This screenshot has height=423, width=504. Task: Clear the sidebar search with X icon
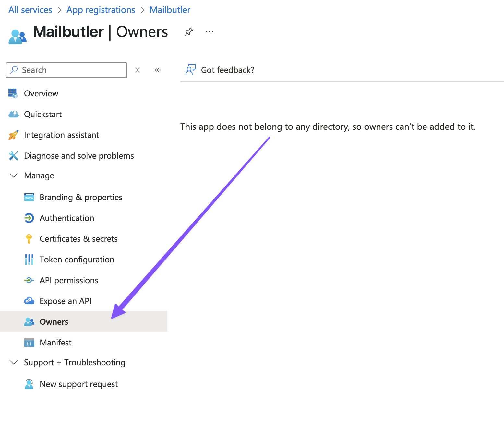[x=138, y=70]
